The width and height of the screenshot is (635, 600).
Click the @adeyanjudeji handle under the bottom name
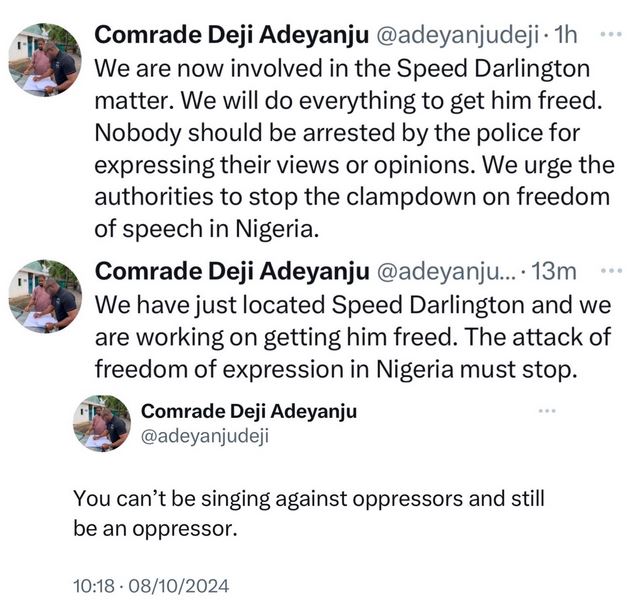[206, 435]
